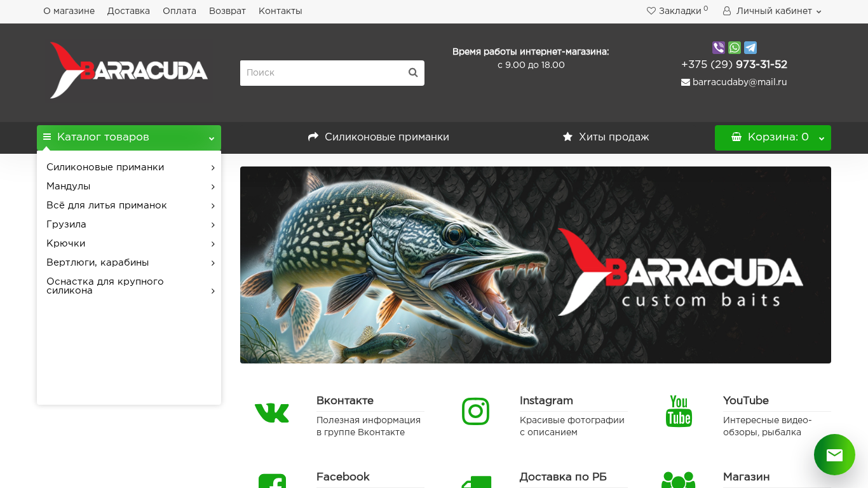Open Viber messenger icon

pyautogui.click(x=719, y=48)
